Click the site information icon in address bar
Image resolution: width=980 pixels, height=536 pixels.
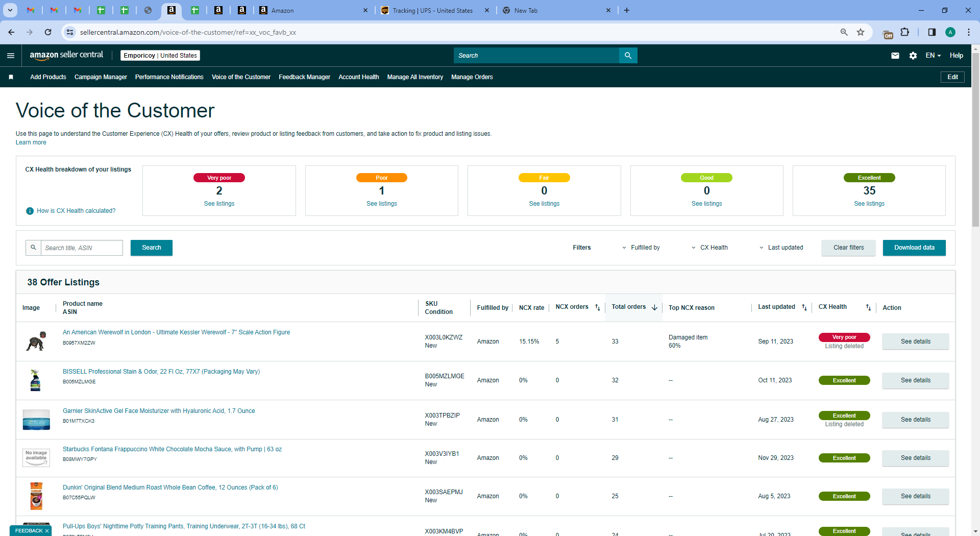click(70, 32)
